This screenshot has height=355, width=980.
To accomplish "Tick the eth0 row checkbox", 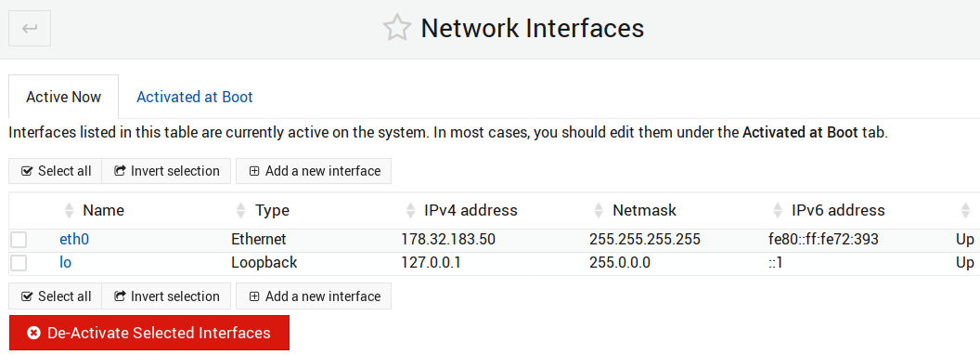I will [x=19, y=240].
